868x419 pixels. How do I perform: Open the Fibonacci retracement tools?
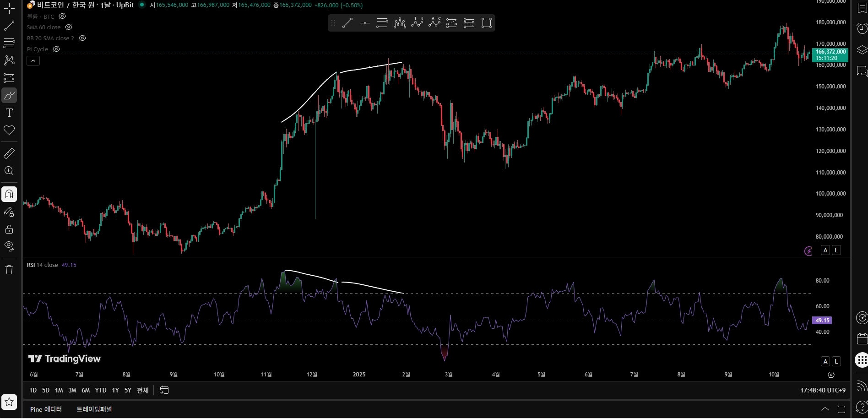coord(9,44)
